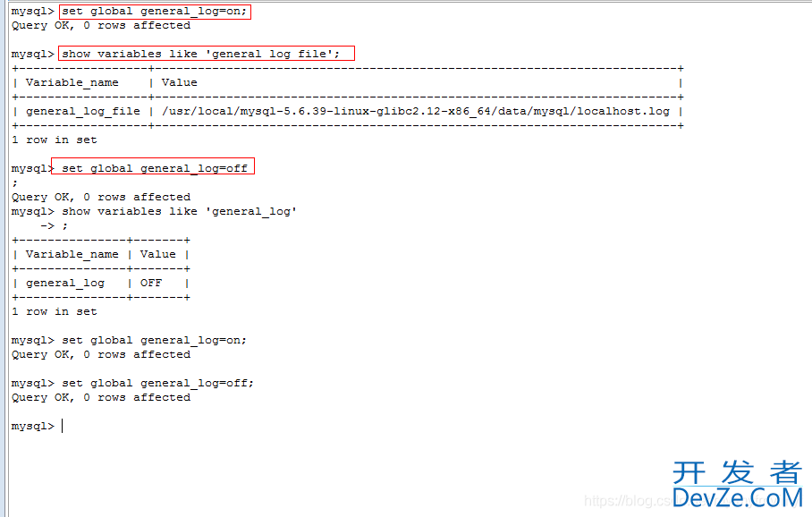The image size is (812, 517).
Task: Select the red-boxed show variables 'general log file' command
Action: [207, 54]
